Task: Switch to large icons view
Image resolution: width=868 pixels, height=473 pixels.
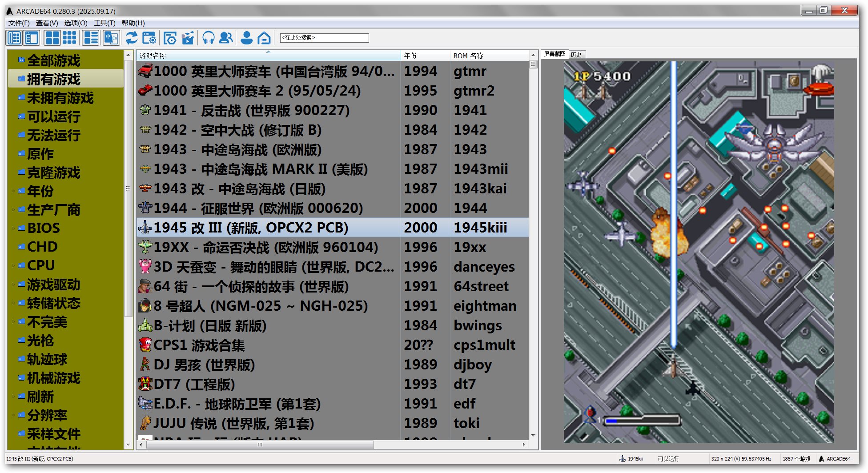Action: (x=52, y=38)
